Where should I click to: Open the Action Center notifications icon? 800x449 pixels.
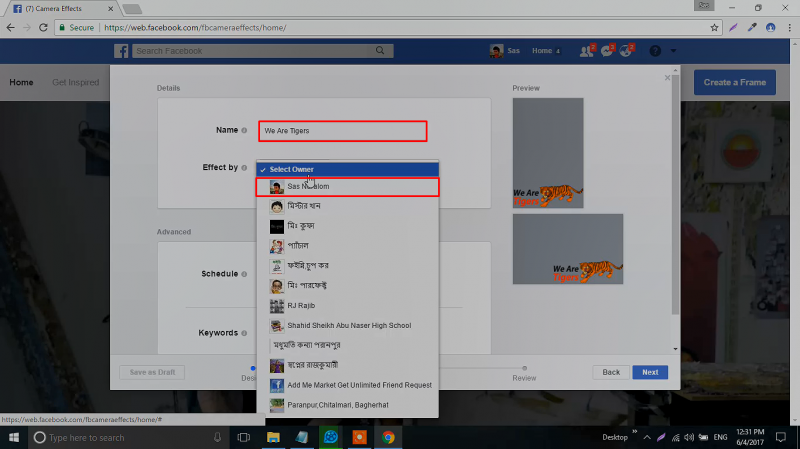(781, 438)
